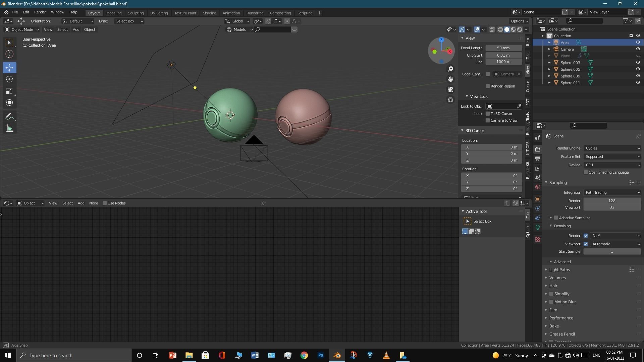Open the File menu
Image resolution: width=644 pixels, height=362 pixels.
coord(15,12)
